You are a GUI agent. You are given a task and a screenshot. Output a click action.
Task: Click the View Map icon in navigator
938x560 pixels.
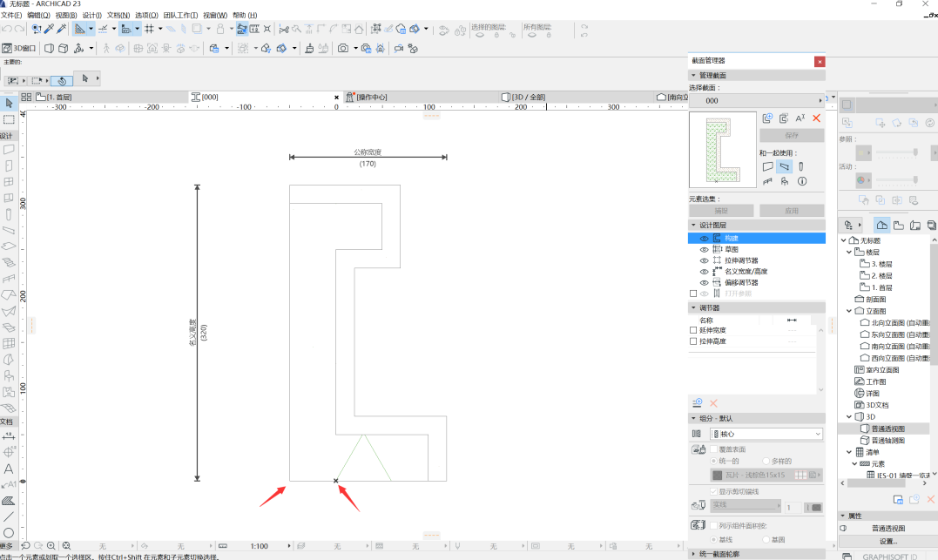tap(899, 225)
